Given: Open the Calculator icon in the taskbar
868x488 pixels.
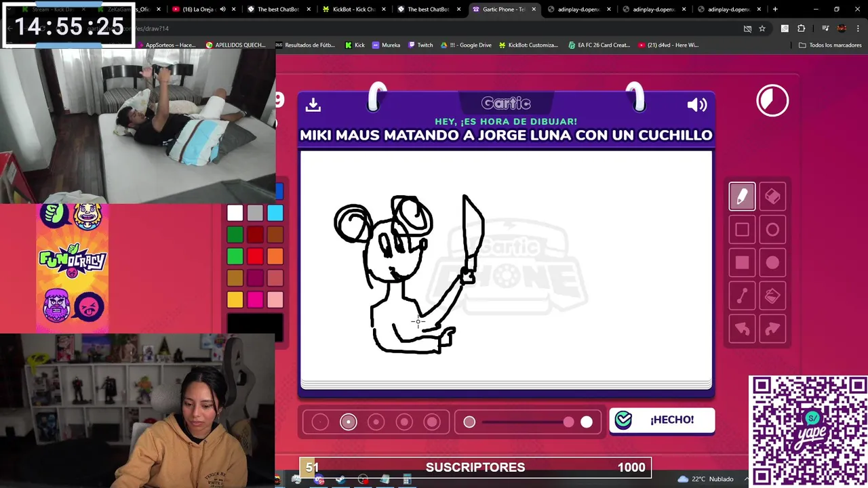Looking at the screenshot, I should (407, 480).
